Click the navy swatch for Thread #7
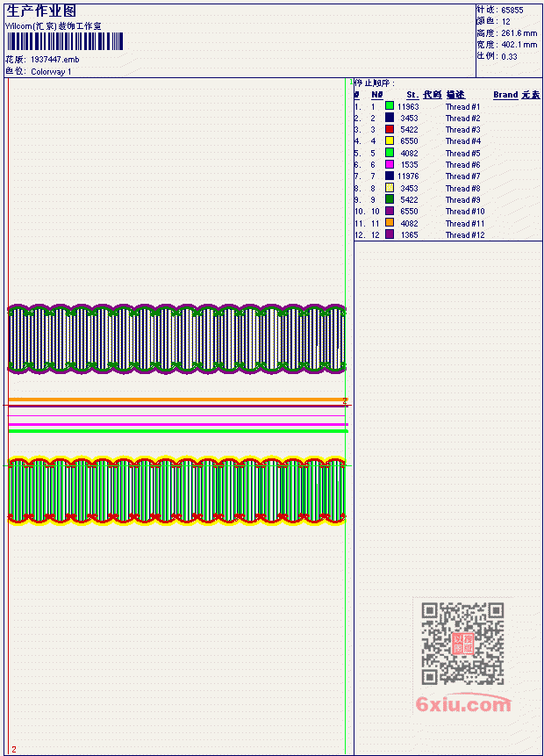The width and height of the screenshot is (544, 756). pyautogui.click(x=390, y=176)
